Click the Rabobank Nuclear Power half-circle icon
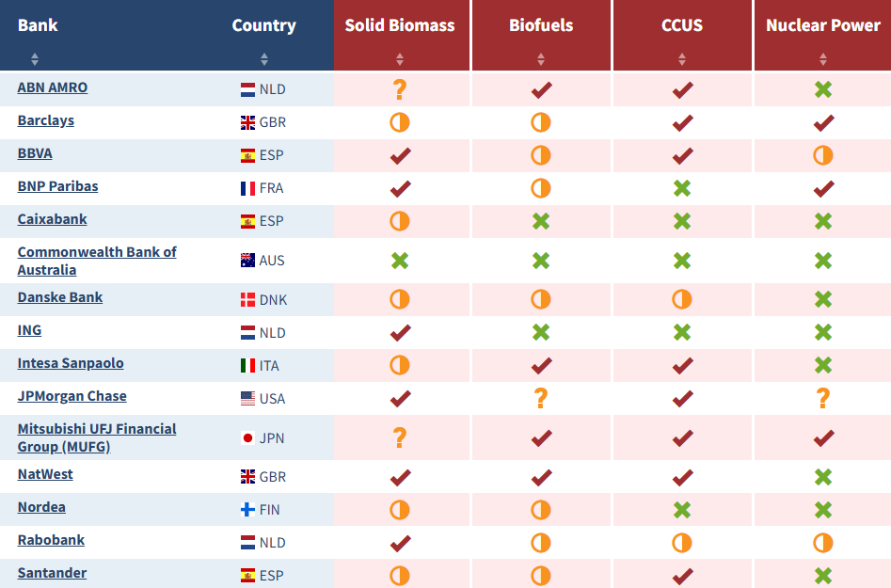Viewport: 891px width, 588px height. (823, 543)
